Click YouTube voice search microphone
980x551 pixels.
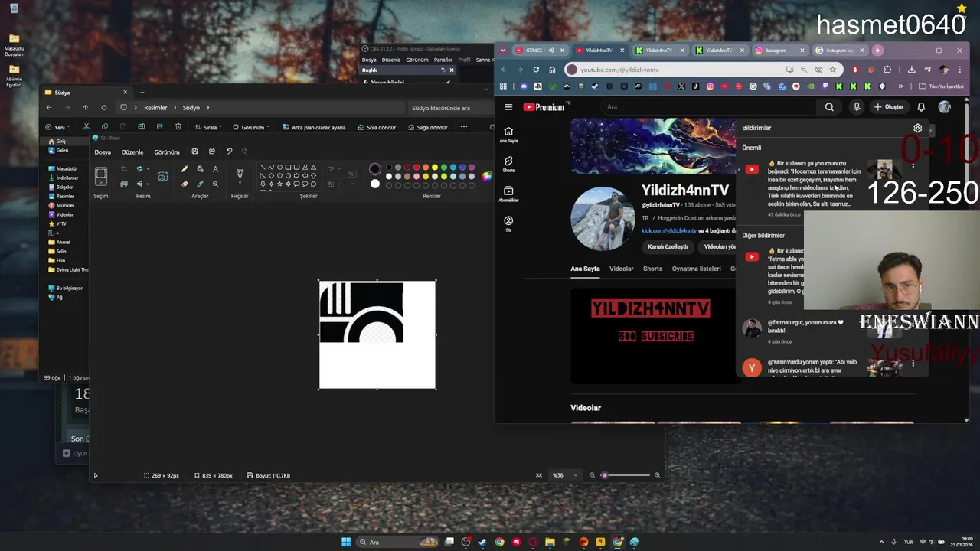tap(857, 107)
